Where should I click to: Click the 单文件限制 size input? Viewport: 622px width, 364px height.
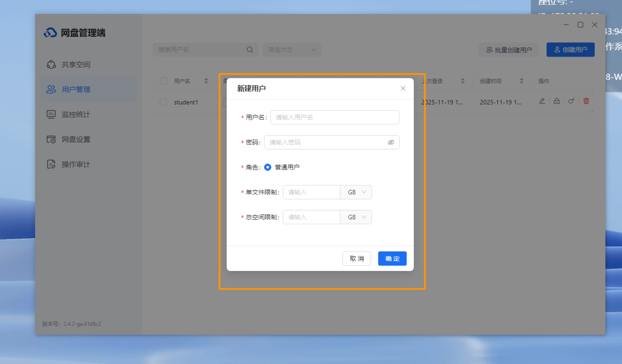pyautogui.click(x=311, y=192)
